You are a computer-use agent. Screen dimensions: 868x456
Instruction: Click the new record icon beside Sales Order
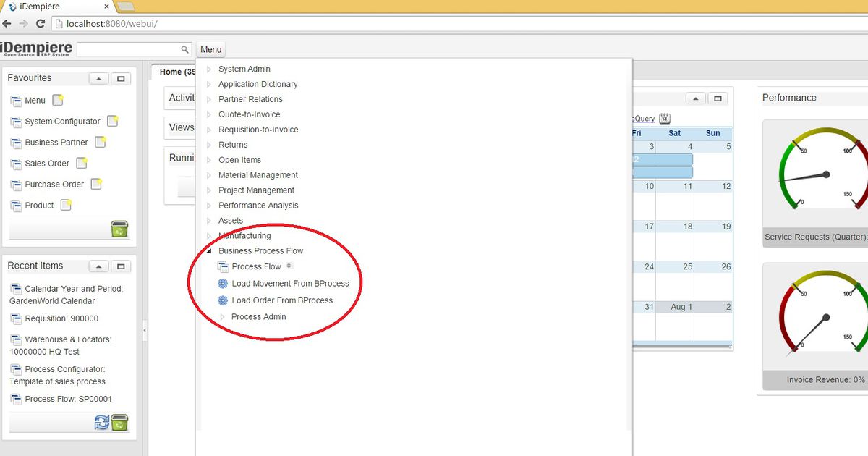82,164
